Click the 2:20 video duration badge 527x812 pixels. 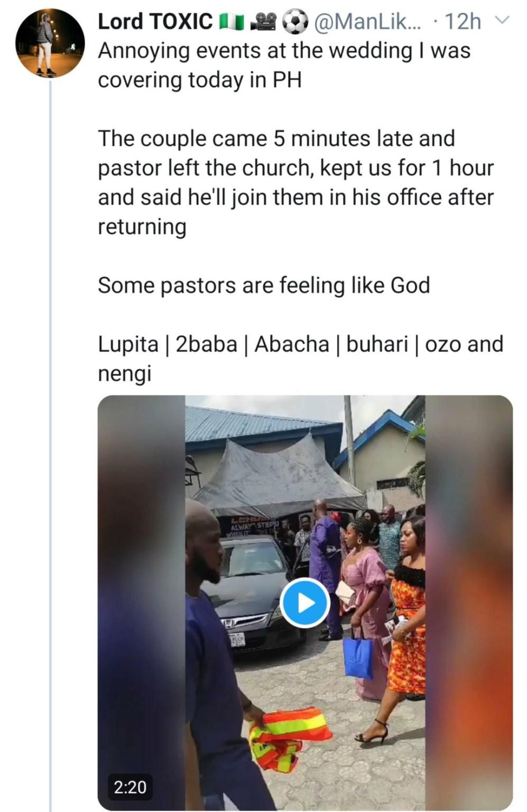tap(130, 787)
